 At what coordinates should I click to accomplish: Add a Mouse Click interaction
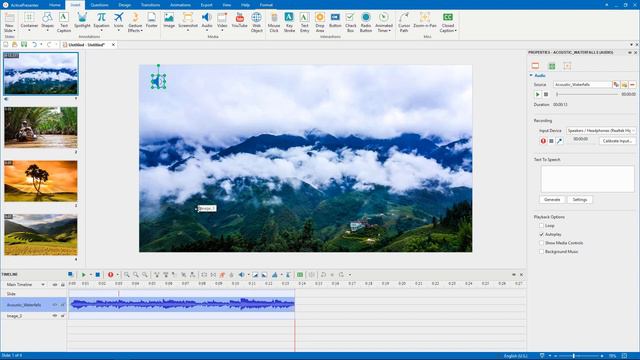tap(274, 22)
